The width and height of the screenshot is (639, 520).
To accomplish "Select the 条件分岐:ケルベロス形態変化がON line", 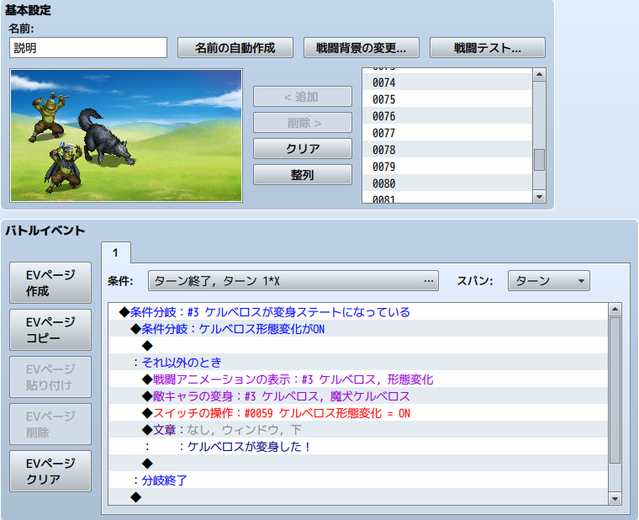I will [x=359, y=329].
